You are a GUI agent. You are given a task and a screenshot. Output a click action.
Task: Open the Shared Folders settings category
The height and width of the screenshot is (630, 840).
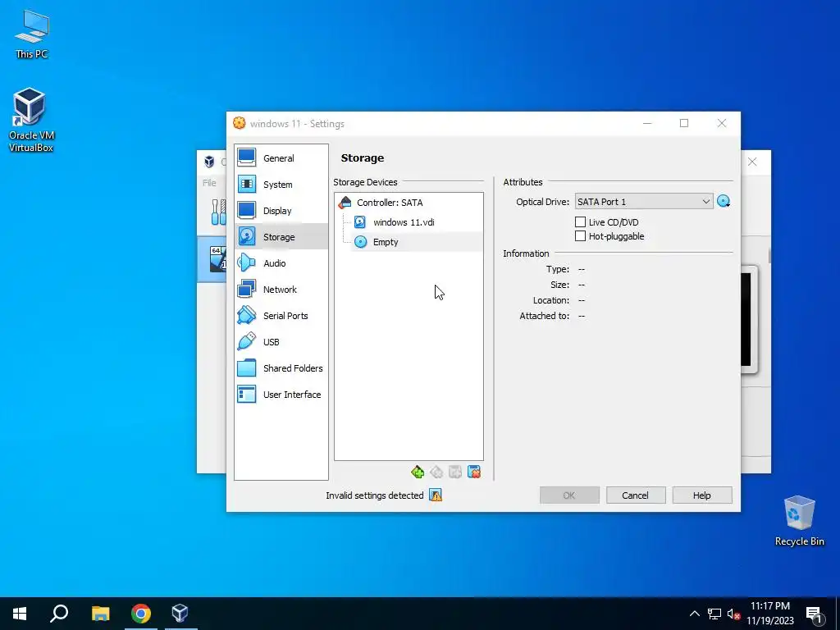coord(281,368)
